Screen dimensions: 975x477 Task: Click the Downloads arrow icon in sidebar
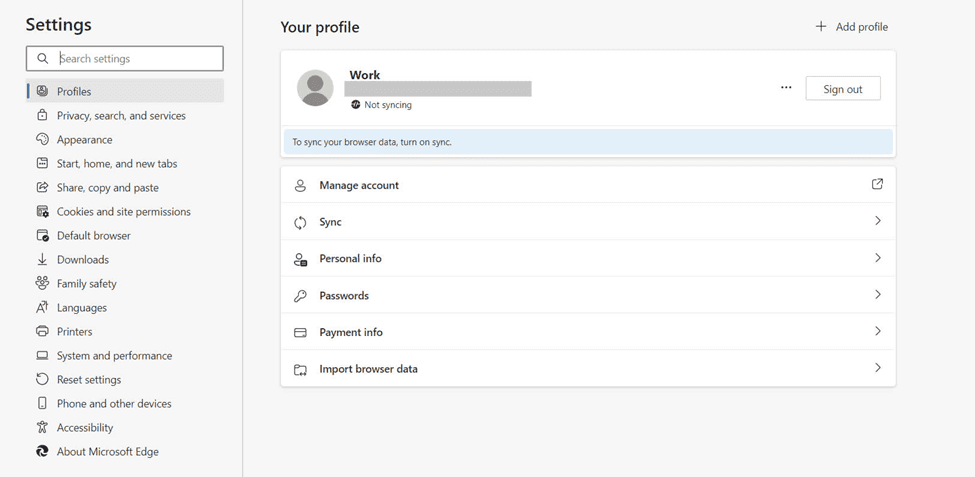[x=42, y=259]
